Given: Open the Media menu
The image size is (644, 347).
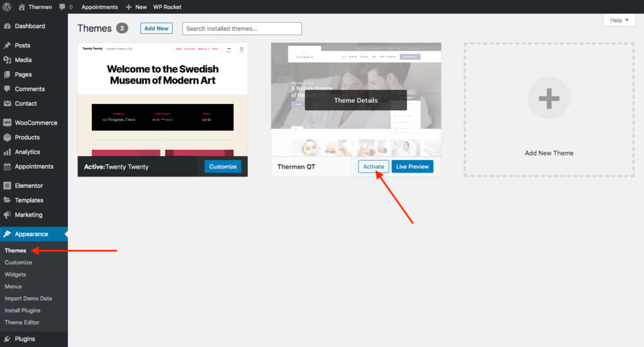Looking at the screenshot, I should coord(23,60).
